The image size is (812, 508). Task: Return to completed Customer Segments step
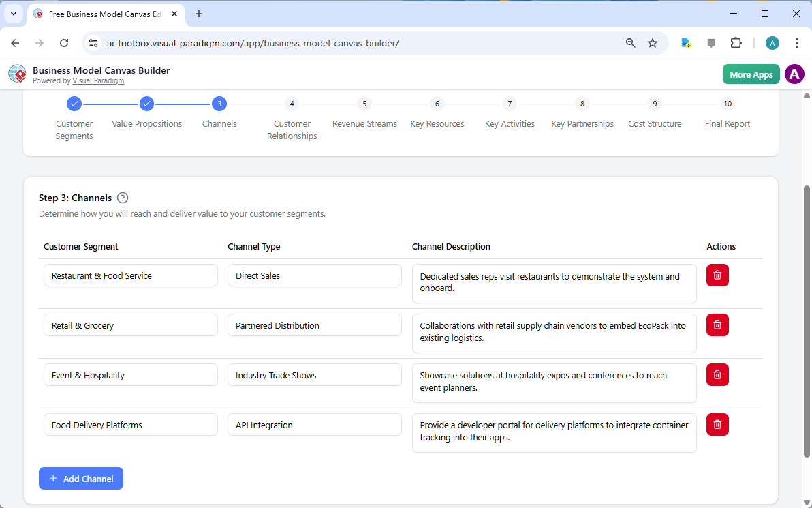point(74,104)
